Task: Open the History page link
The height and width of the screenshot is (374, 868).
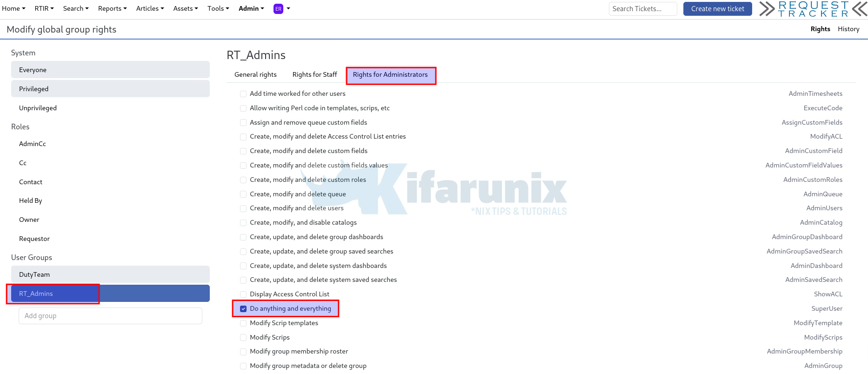Action: [848, 29]
